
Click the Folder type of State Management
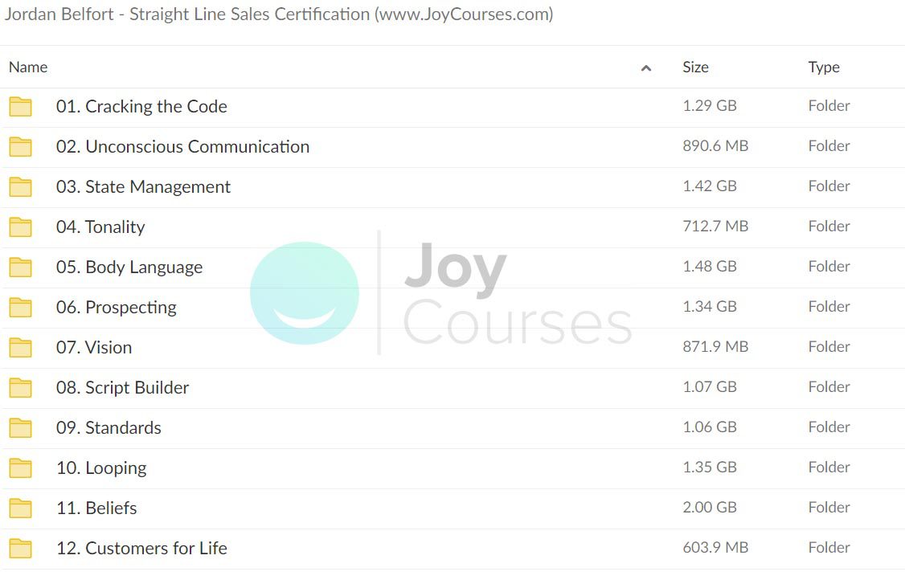click(829, 186)
